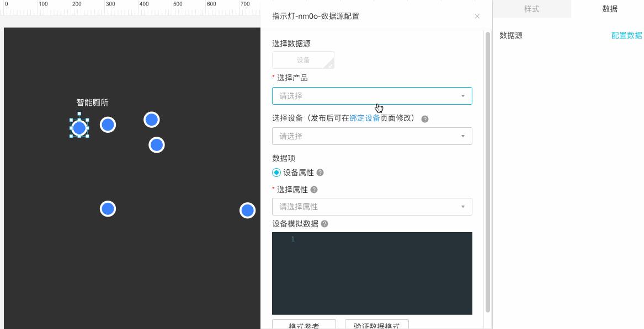Click the indicator light below 智能厕所 label
Viewport: 644px width, 329px height.
[x=79, y=127]
